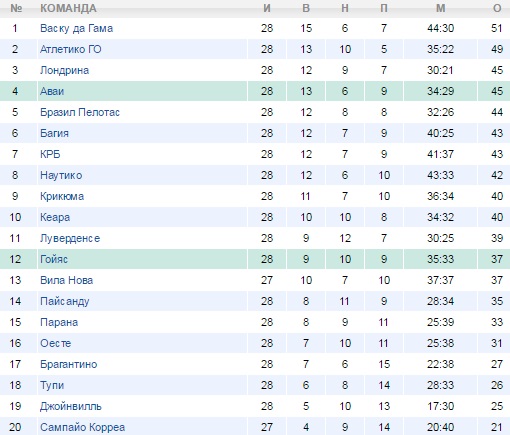The width and height of the screenshot is (510, 435).
Task: Click the И games played column header
Action: [267, 8]
